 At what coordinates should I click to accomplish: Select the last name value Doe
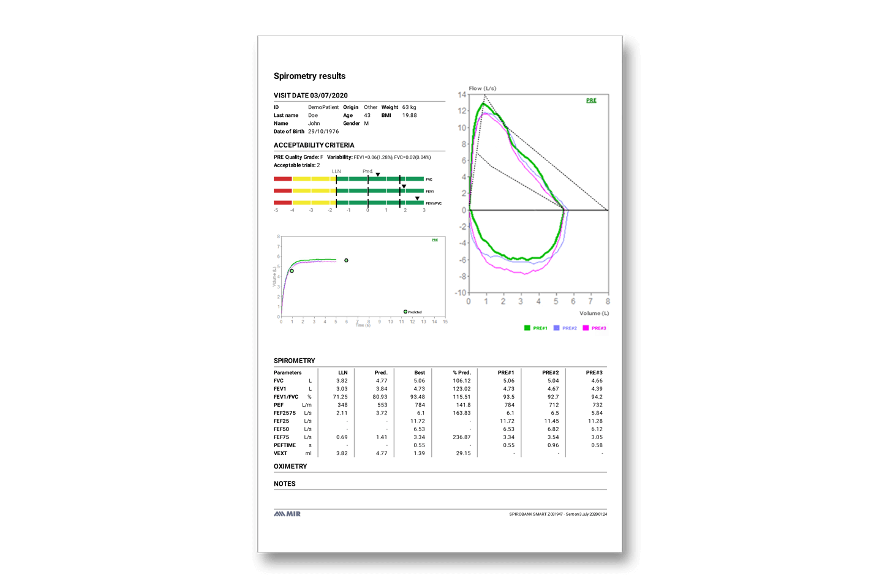[x=313, y=115]
